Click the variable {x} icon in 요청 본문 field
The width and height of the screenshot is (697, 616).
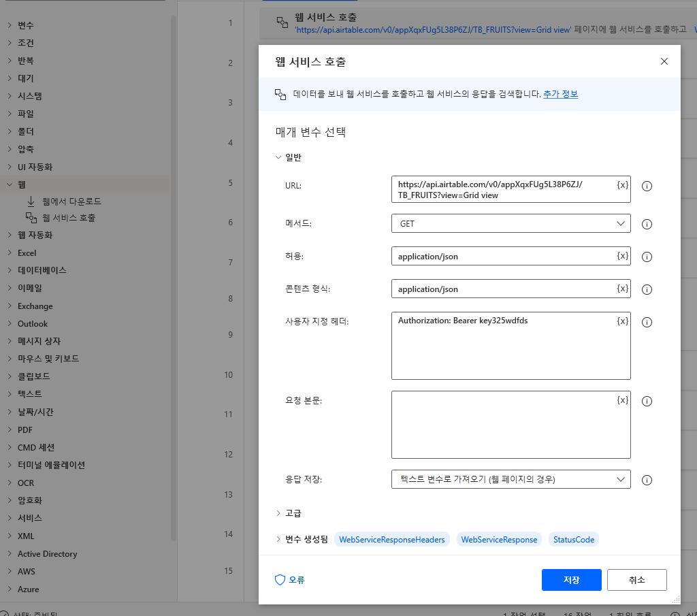[x=622, y=400]
